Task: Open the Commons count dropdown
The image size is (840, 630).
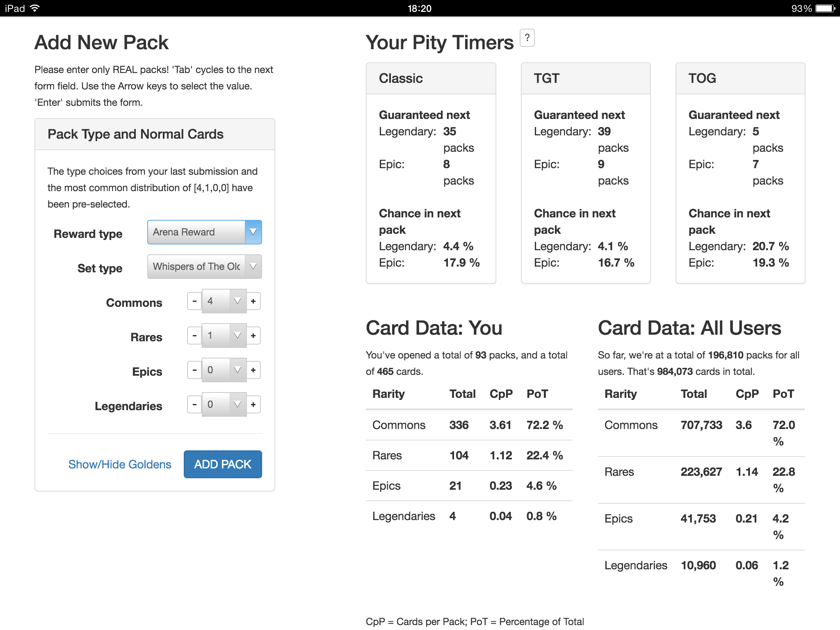Action: pyautogui.click(x=224, y=301)
